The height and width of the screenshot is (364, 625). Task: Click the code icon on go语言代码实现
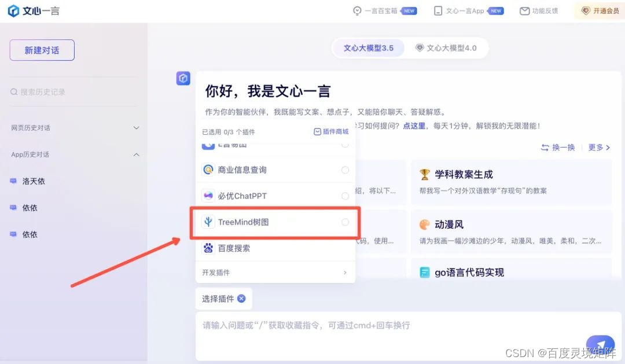425,273
